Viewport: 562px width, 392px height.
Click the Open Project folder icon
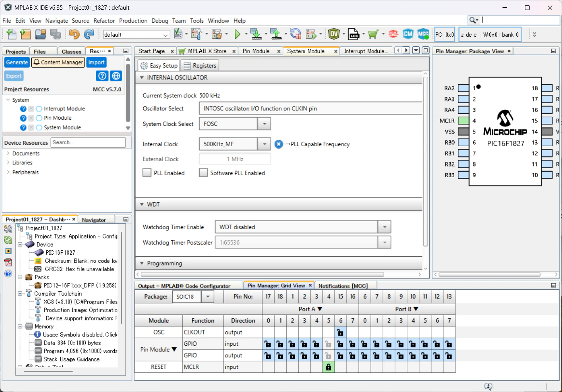pos(41,34)
